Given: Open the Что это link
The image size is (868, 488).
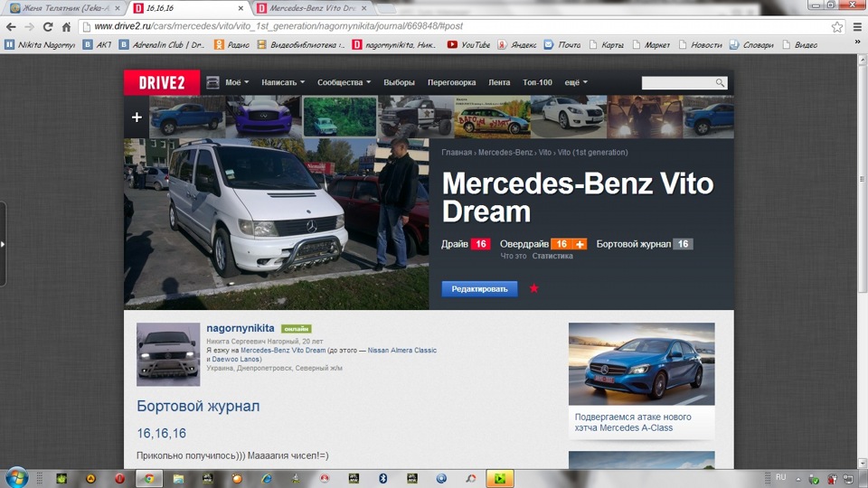Looking at the screenshot, I should pyautogui.click(x=514, y=256).
